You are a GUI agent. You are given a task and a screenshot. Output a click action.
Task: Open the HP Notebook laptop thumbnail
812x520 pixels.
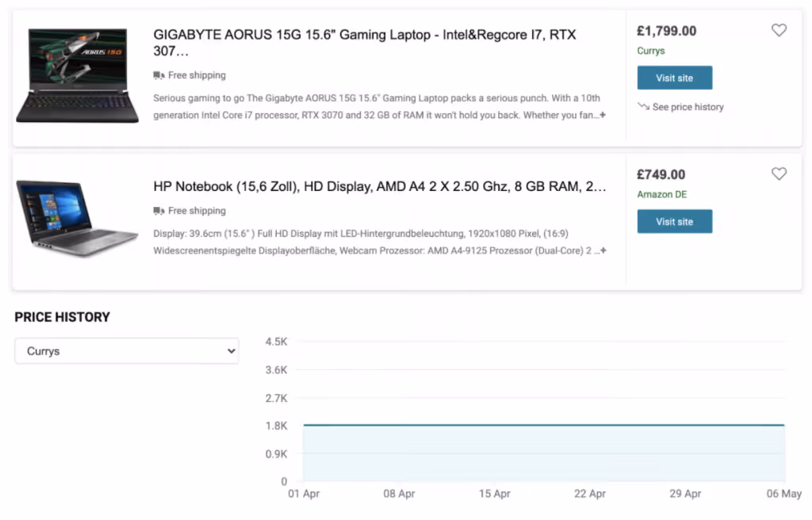tap(77, 218)
